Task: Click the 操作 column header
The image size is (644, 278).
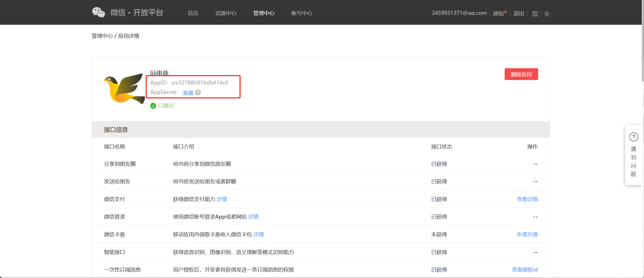Action: point(532,146)
